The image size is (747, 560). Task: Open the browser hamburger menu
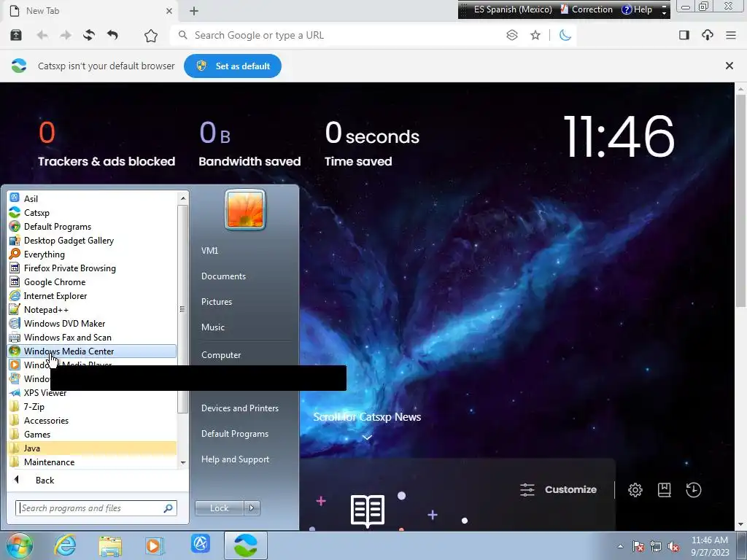(x=731, y=35)
